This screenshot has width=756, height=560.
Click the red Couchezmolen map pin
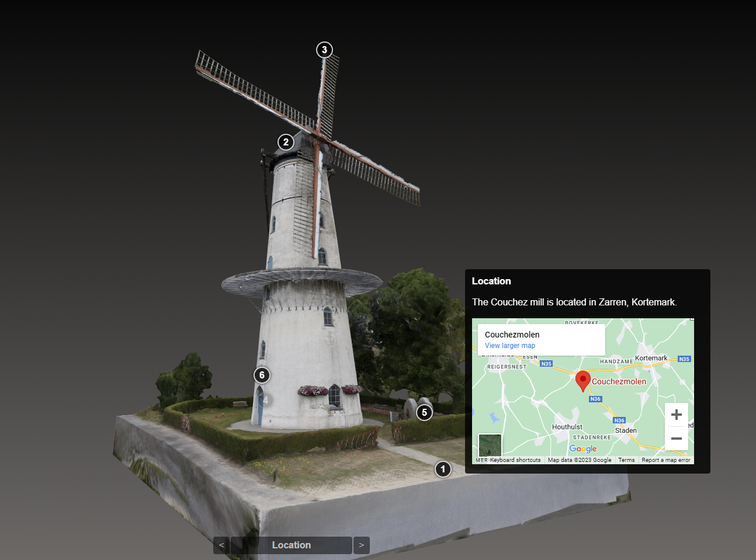[582, 380]
